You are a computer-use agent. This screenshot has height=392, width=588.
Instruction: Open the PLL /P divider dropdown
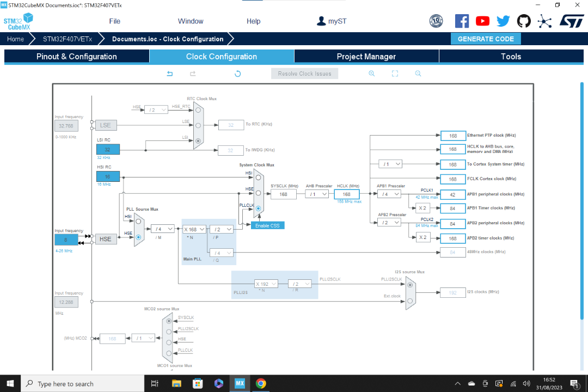pos(221,229)
